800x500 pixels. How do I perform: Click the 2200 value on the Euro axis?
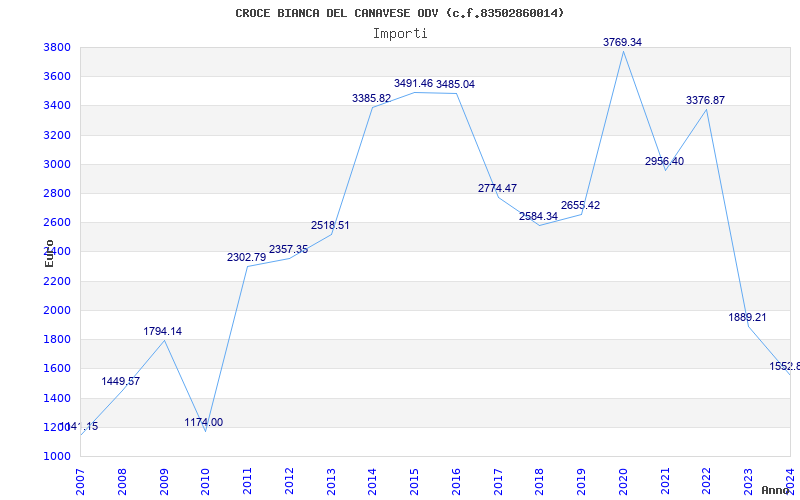click(x=56, y=281)
